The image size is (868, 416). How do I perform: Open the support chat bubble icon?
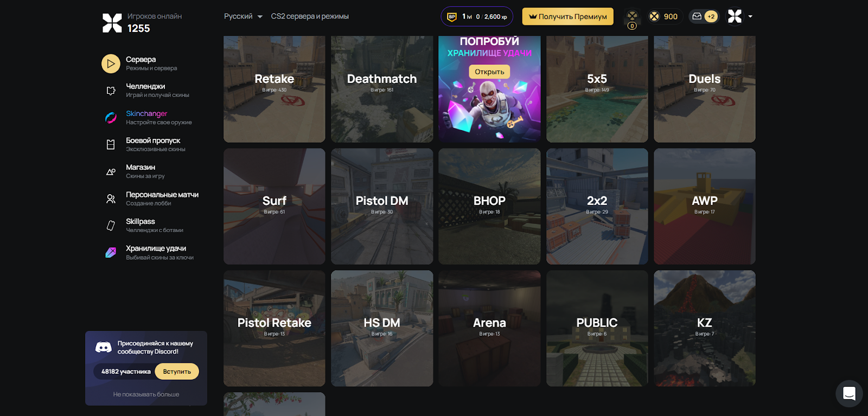pos(849,393)
